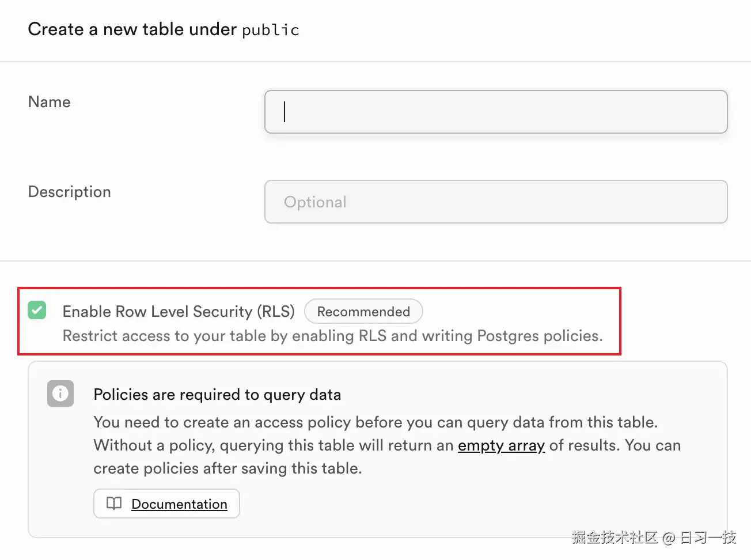Click the Recommended badge
This screenshot has width=751, height=560.
pos(363,312)
